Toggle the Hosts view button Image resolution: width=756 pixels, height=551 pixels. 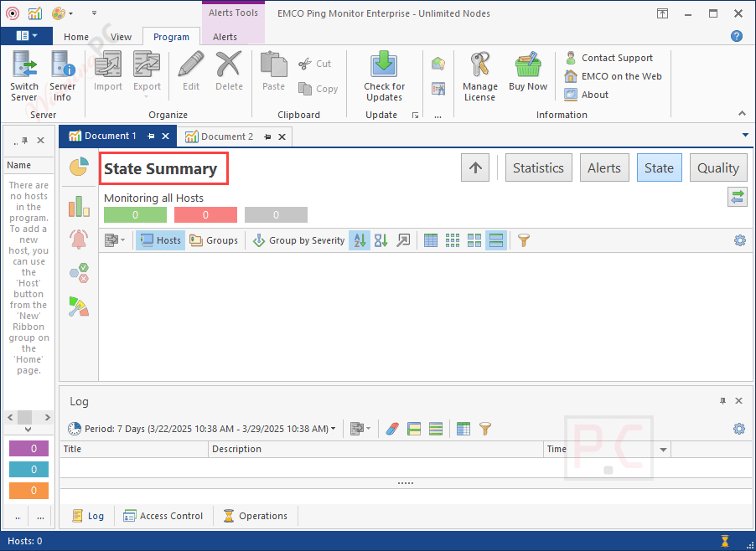click(161, 239)
